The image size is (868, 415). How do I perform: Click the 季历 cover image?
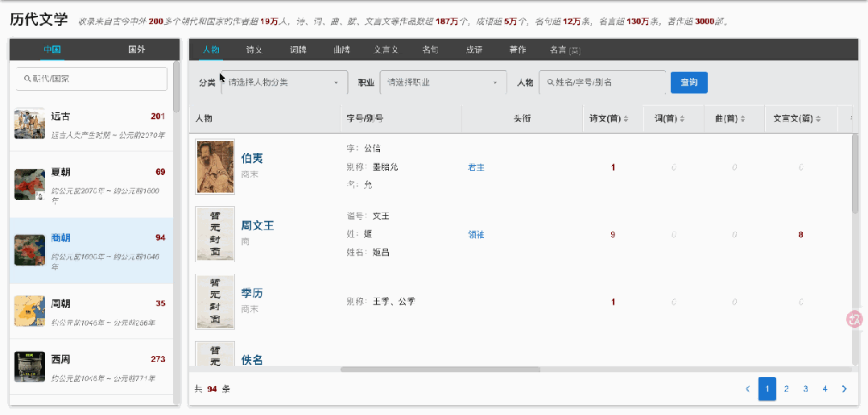[215, 301]
